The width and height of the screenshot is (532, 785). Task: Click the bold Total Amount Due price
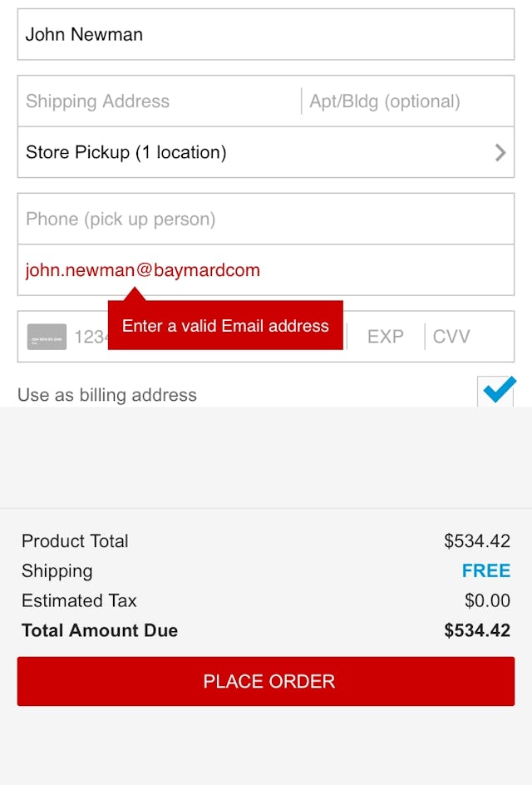[476, 630]
